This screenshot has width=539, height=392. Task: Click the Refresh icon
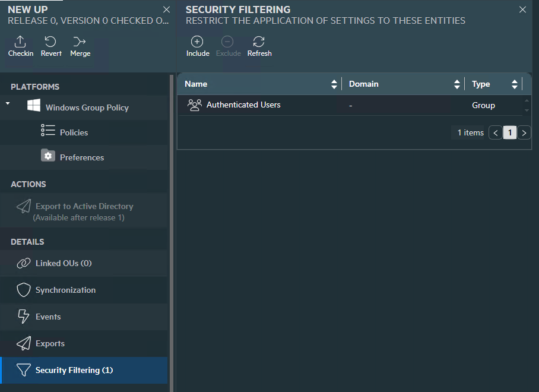tap(259, 42)
